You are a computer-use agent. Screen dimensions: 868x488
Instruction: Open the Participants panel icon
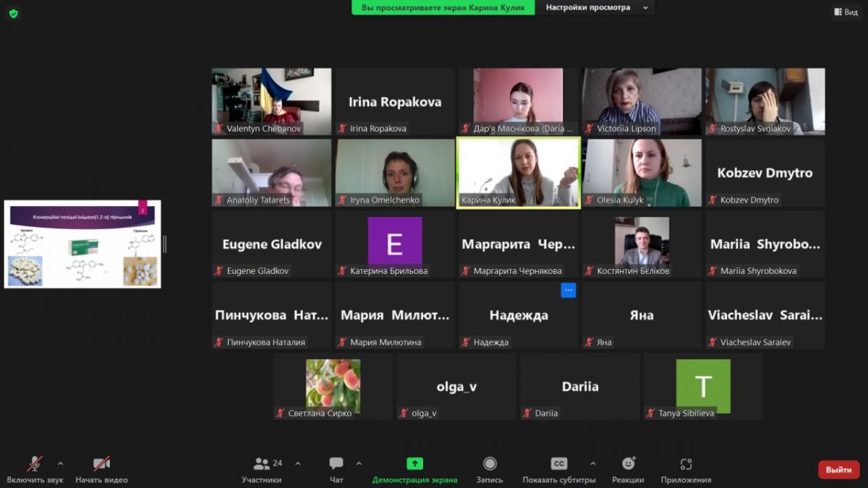[x=262, y=464]
